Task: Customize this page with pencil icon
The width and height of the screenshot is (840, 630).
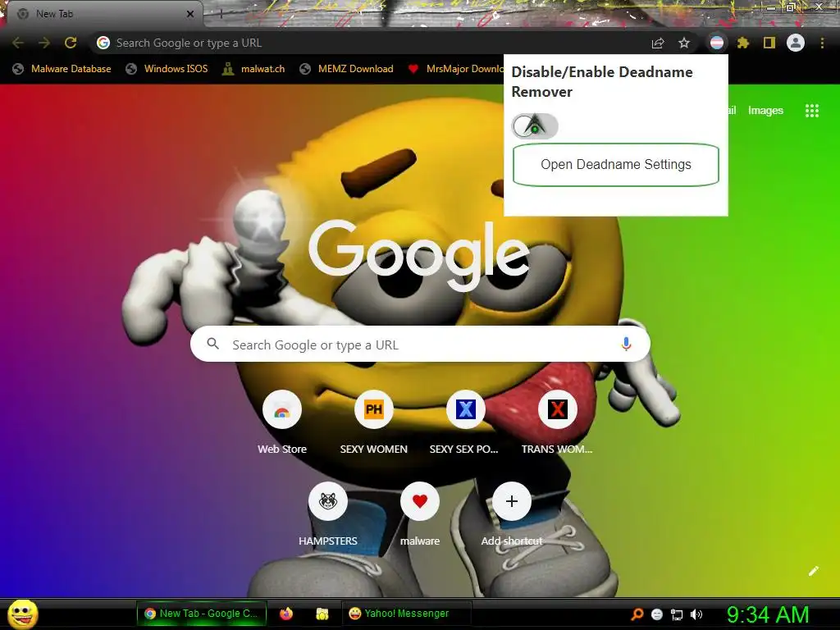Action: pyautogui.click(x=814, y=571)
